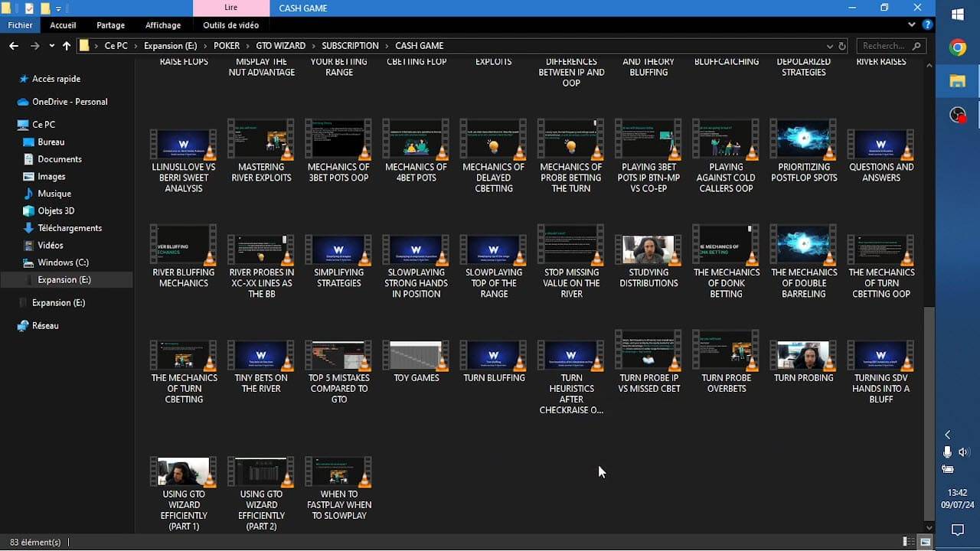Open the Affichage ribbon tab
This screenshot has width=980, height=551.
tap(163, 25)
